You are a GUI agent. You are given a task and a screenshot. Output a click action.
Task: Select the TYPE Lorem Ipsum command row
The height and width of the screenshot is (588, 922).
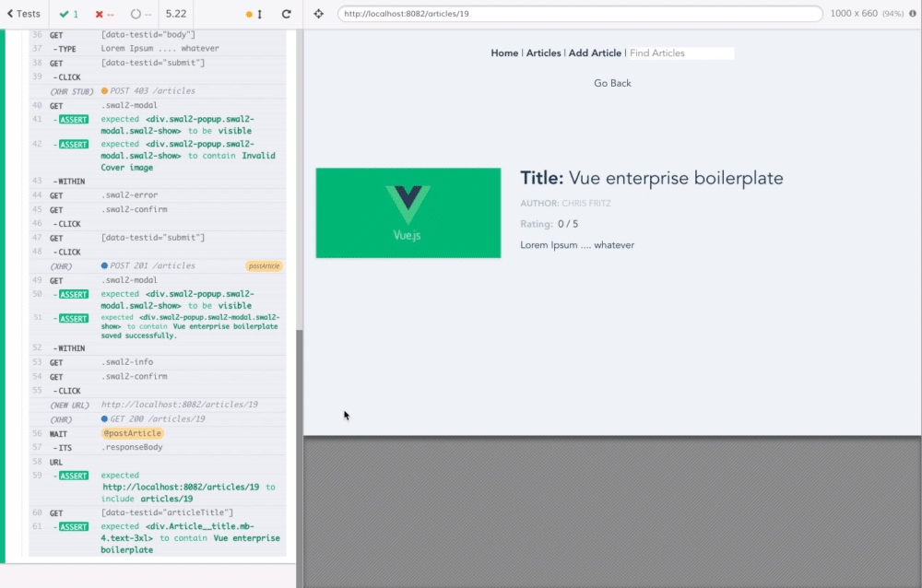(158, 48)
